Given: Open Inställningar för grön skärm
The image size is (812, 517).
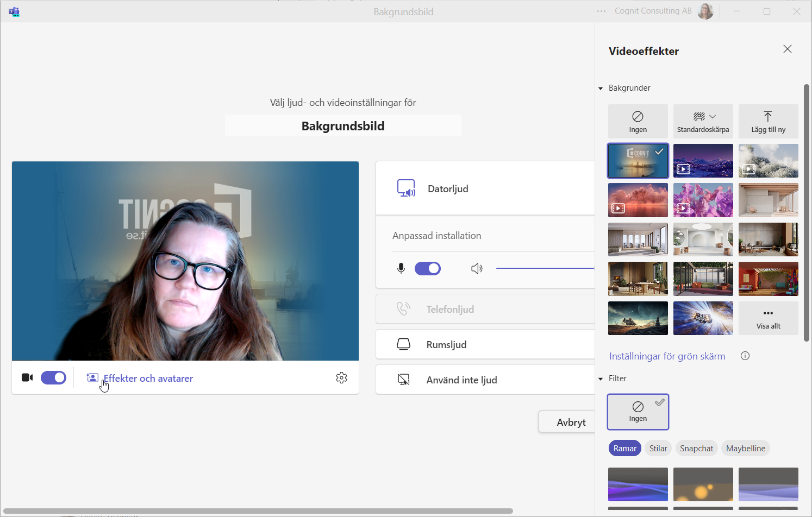Looking at the screenshot, I should point(667,356).
